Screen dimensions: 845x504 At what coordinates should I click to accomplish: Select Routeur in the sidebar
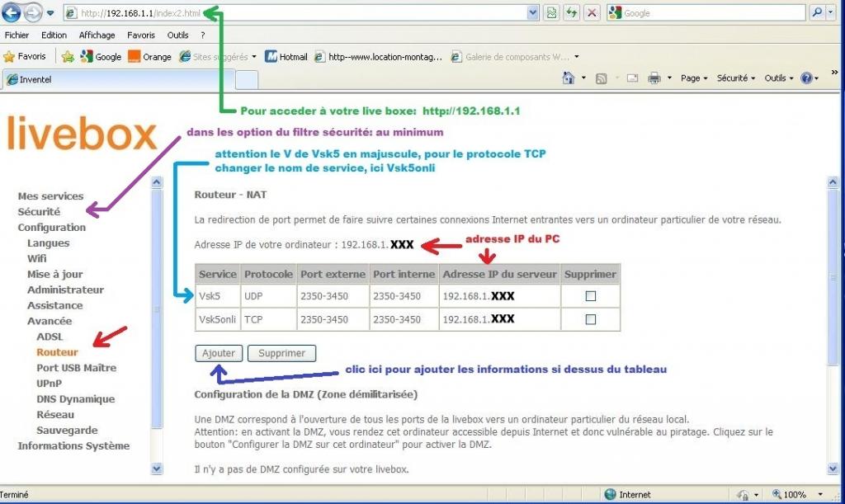57,352
